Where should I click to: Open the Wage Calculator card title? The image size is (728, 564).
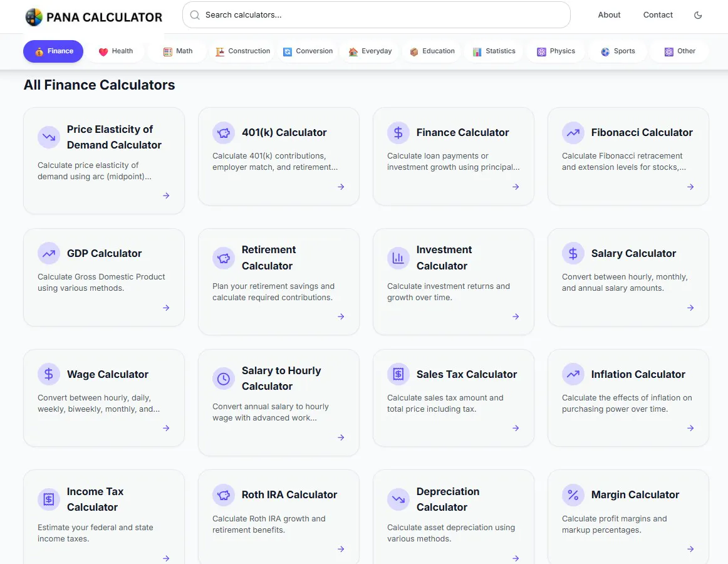(108, 375)
